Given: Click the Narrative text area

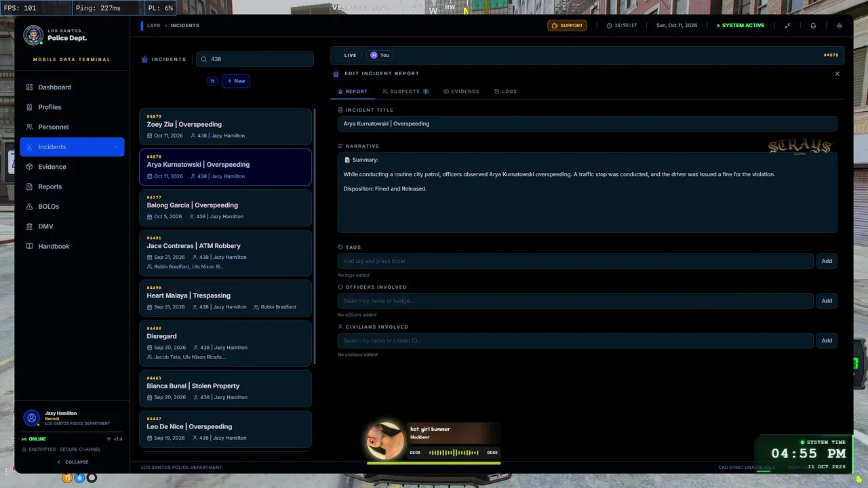Looking at the screenshot, I should (587, 192).
